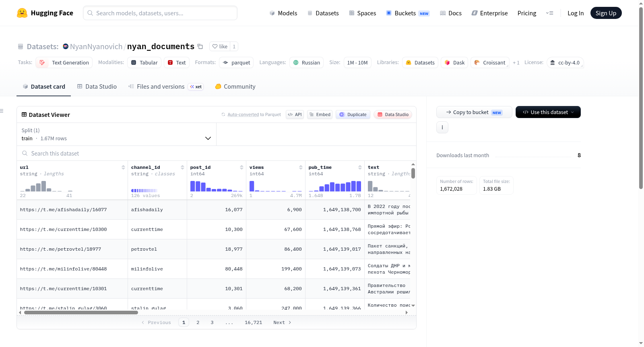Click the Search this dataset field
The image size is (644, 347).
(217, 153)
